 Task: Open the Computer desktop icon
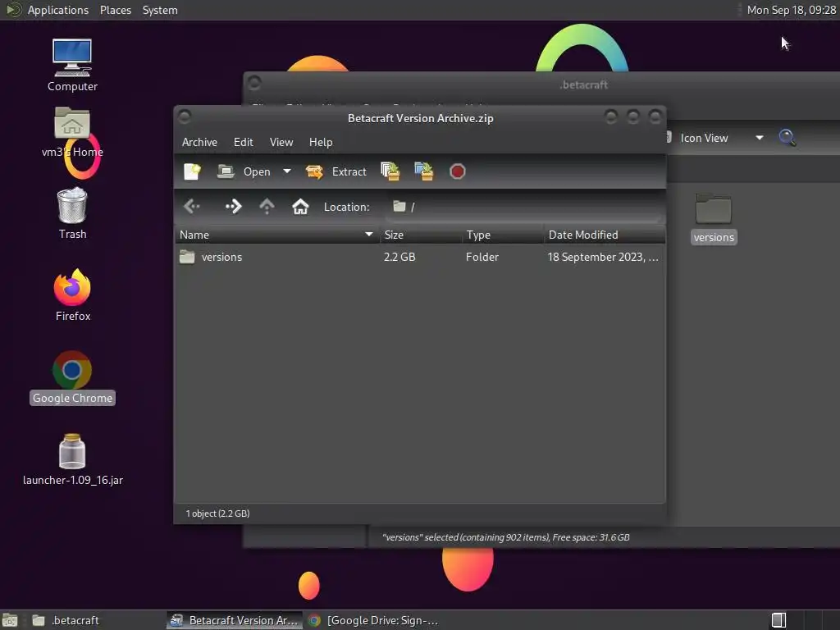coord(72,66)
